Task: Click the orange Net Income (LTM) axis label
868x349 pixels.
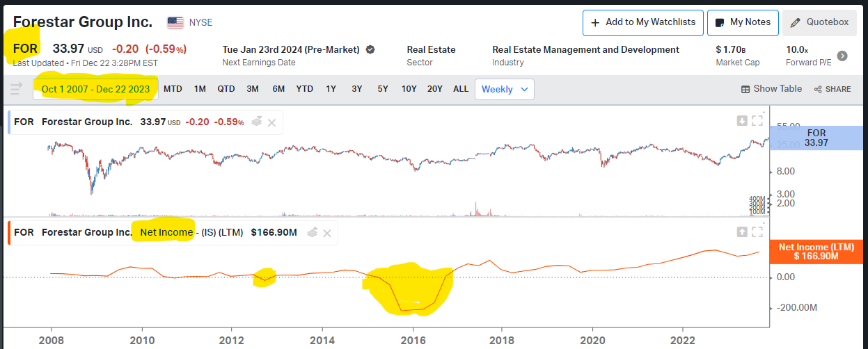Action: (817, 252)
